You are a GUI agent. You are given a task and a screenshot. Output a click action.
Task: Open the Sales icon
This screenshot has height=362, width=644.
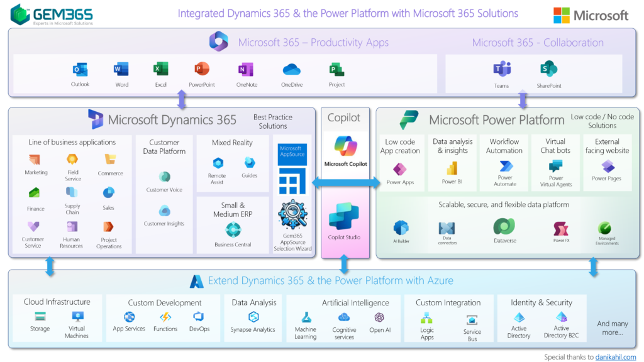108,192
